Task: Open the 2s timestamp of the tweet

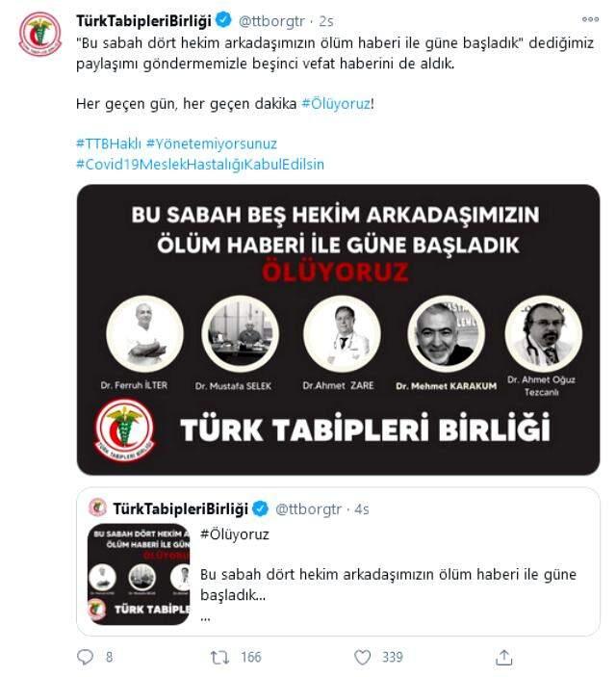Action: 326,21
